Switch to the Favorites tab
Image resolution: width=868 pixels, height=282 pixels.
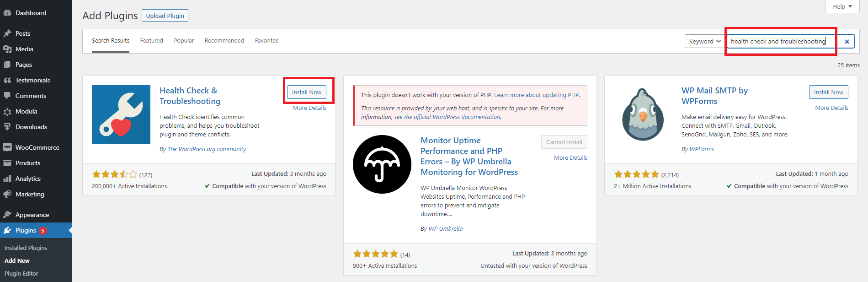click(266, 41)
